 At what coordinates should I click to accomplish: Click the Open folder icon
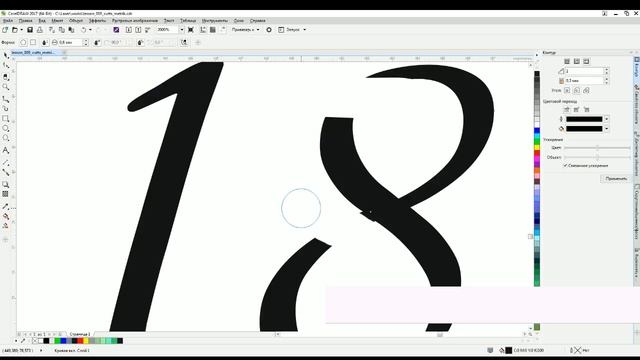[15, 30]
